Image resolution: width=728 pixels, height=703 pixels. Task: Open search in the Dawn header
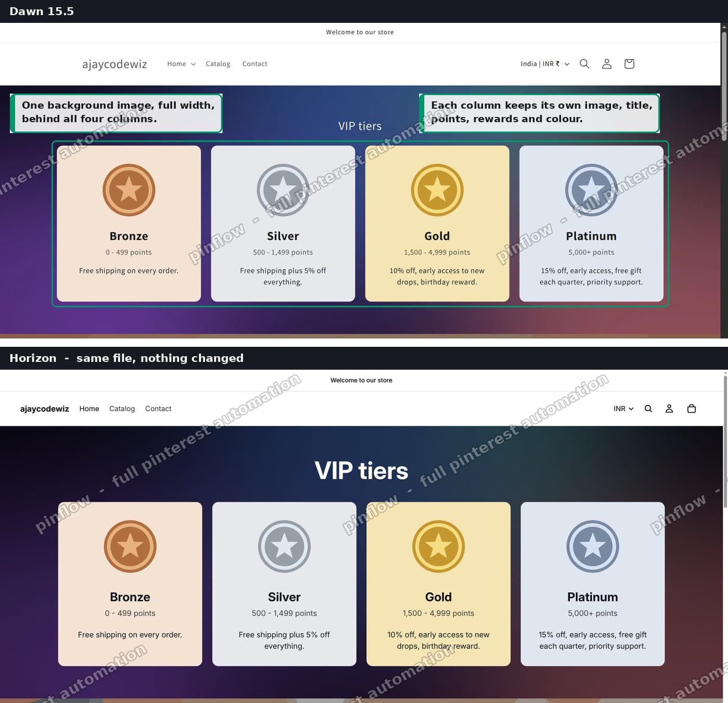coord(584,63)
